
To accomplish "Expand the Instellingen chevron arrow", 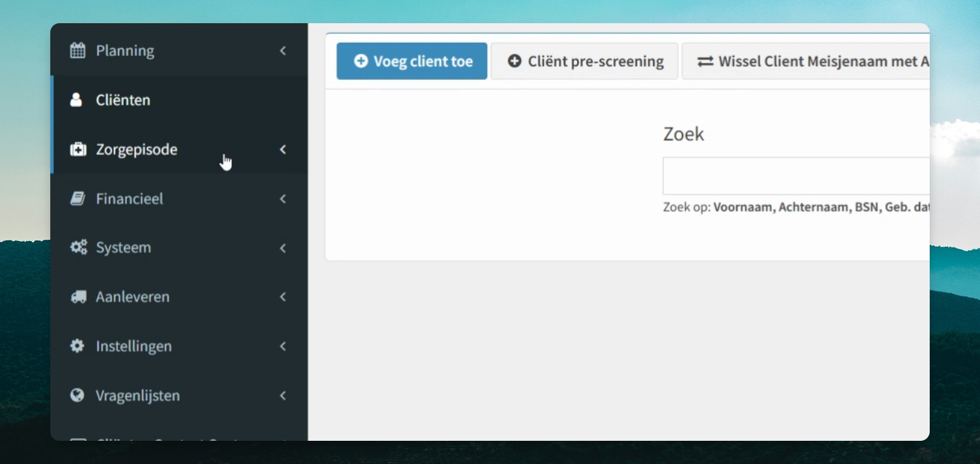I will point(282,346).
